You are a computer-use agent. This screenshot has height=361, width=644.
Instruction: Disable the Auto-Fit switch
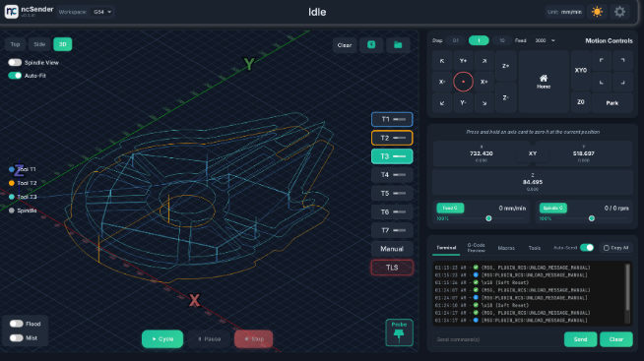tap(15, 76)
